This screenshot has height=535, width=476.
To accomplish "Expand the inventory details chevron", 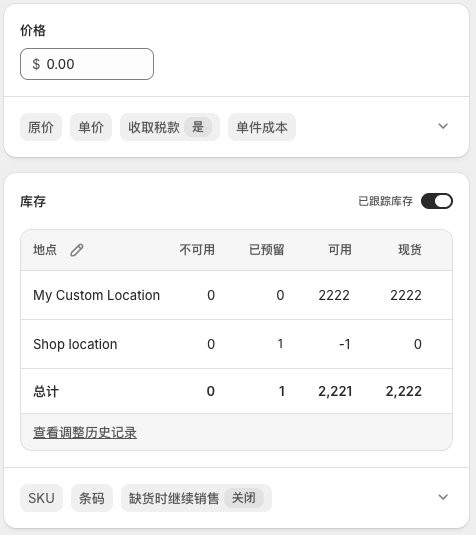I will [x=443, y=497].
